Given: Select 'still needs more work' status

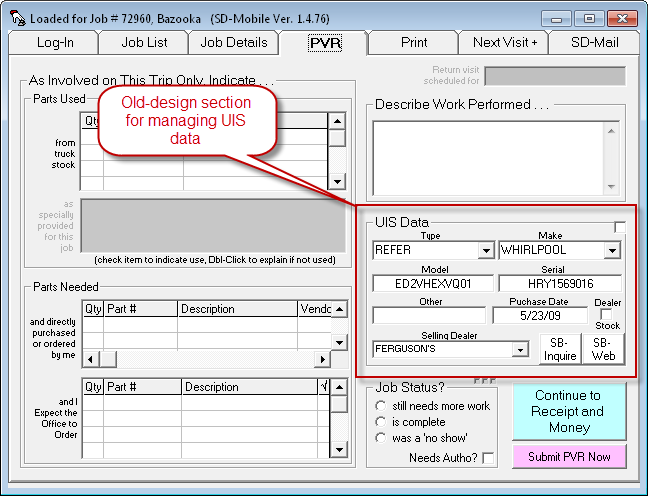Looking at the screenshot, I should 380,406.
